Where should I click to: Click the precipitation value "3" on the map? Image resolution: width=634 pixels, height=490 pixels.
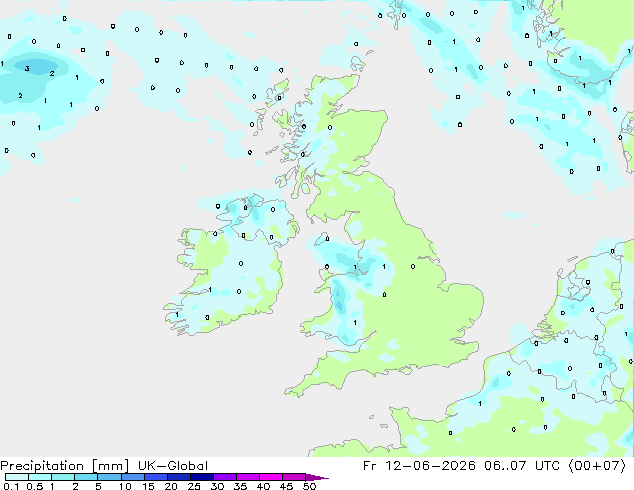click(27, 68)
